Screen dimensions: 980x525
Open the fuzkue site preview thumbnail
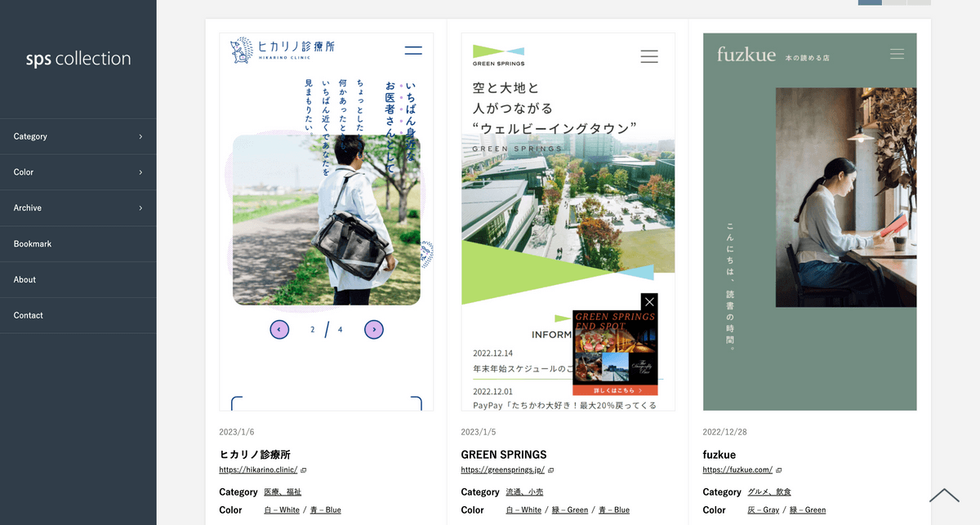pos(809,221)
